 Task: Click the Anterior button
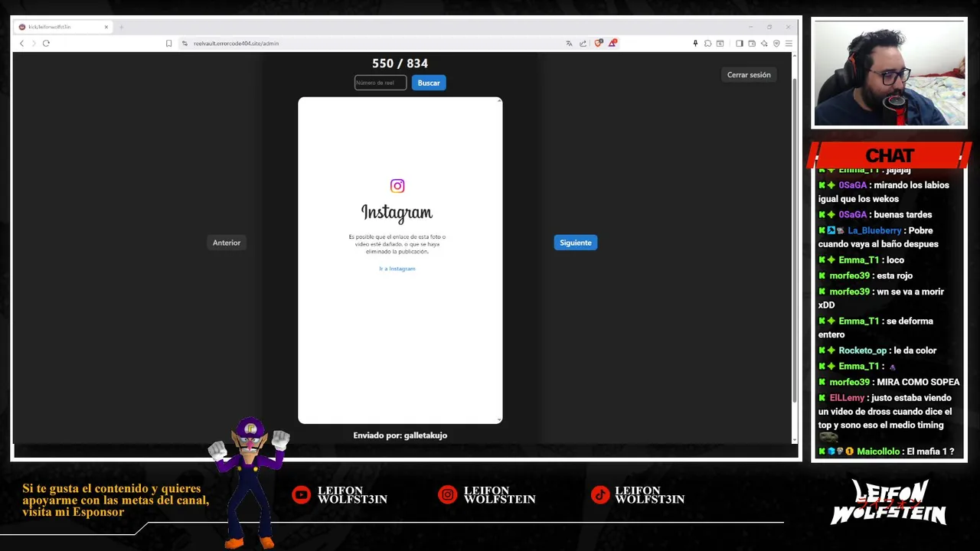(227, 243)
